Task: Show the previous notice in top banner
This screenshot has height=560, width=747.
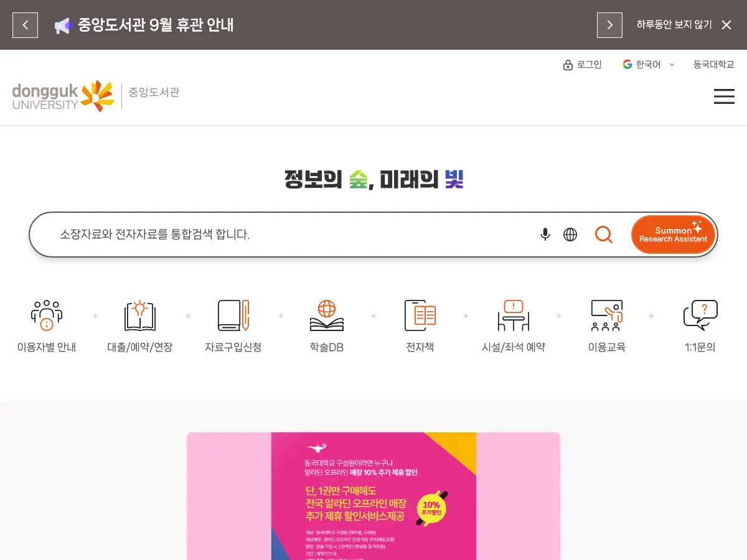Action: pos(25,25)
